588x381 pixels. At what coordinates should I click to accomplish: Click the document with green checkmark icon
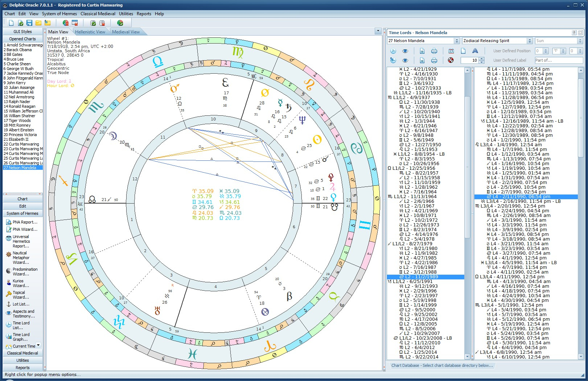20,23
